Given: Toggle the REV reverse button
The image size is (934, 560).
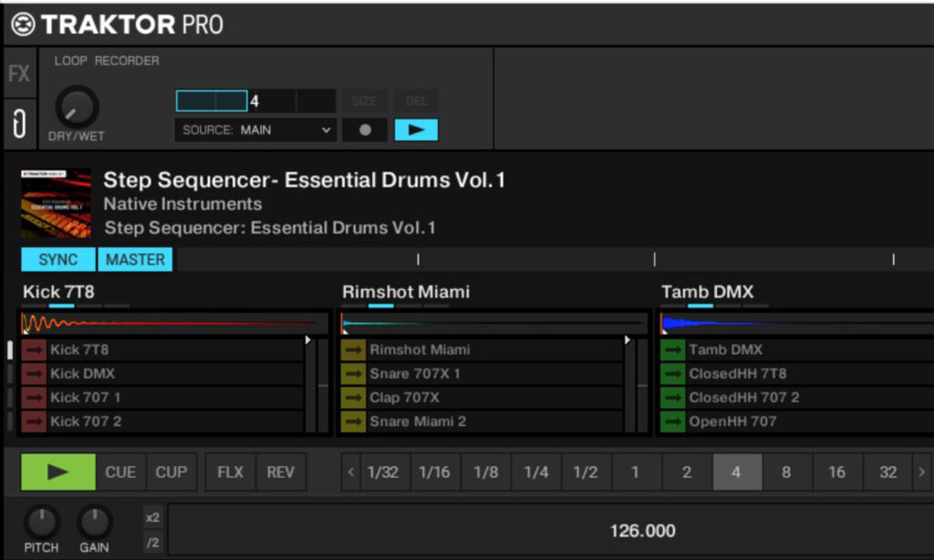Looking at the screenshot, I should (281, 472).
